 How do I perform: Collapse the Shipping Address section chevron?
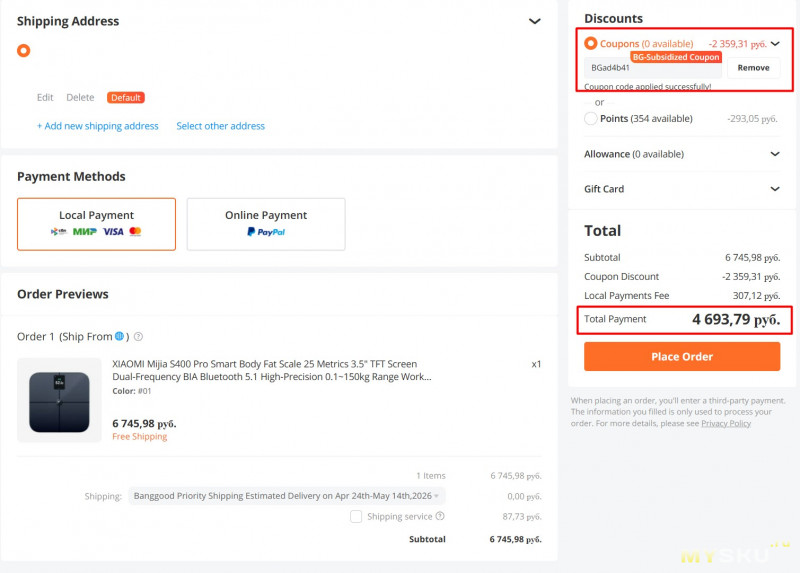tap(535, 21)
